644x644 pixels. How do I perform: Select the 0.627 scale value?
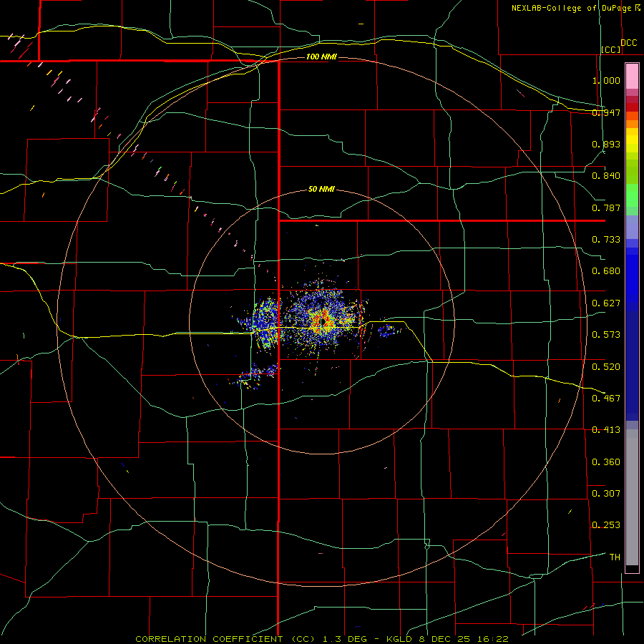(606, 303)
